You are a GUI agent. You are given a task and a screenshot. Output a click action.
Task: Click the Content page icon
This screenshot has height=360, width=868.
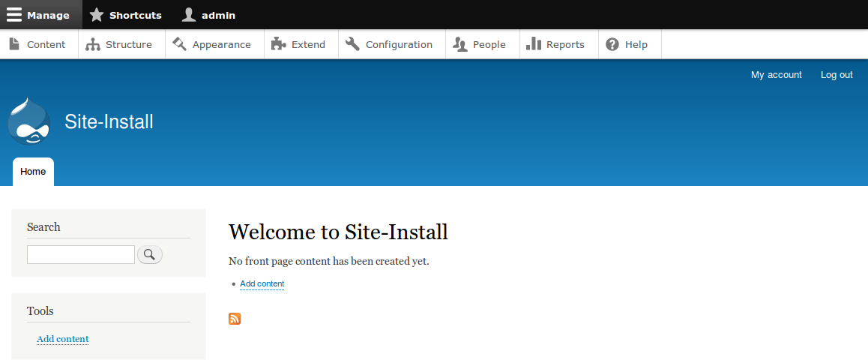pos(14,44)
